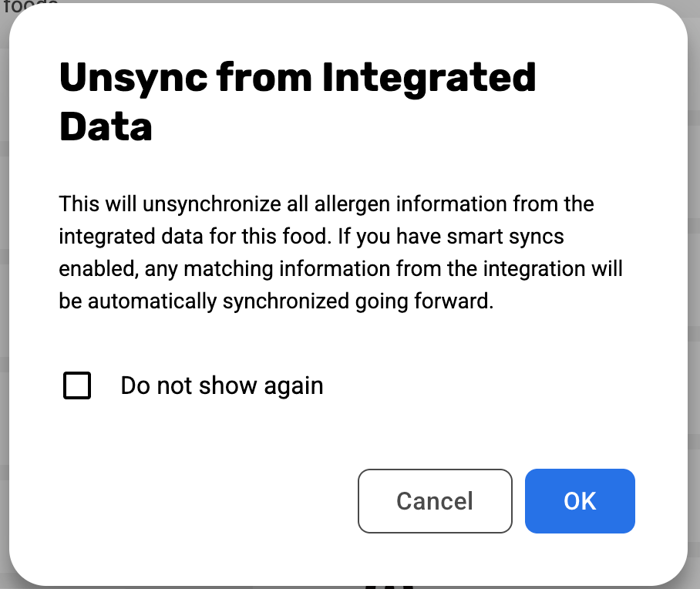Click Cancel to dismiss the dialog
The width and height of the screenshot is (700, 589).
pos(435,501)
